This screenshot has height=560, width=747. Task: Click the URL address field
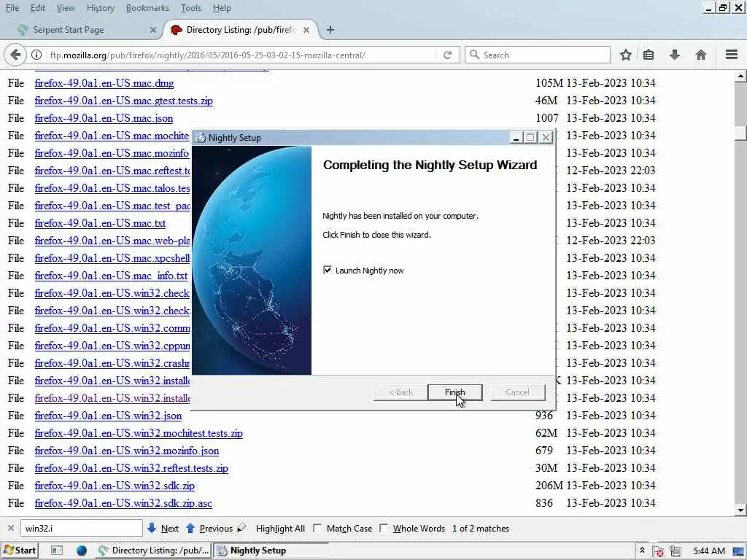point(241,55)
